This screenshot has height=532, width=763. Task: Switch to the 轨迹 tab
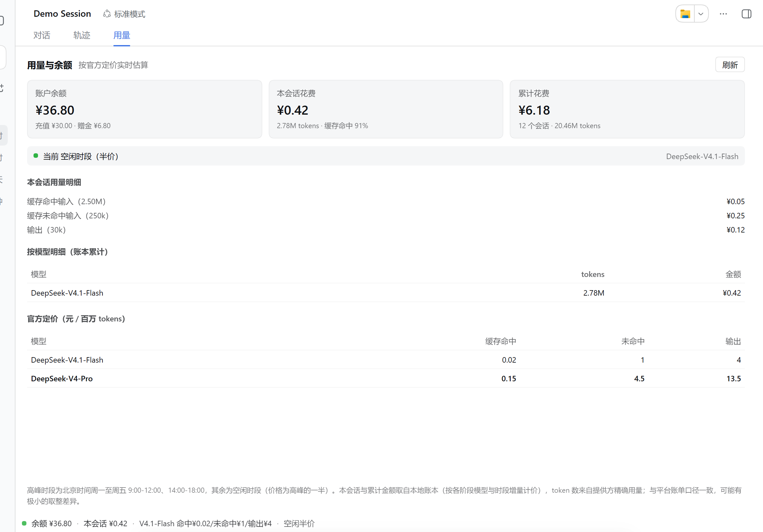point(82,35)
